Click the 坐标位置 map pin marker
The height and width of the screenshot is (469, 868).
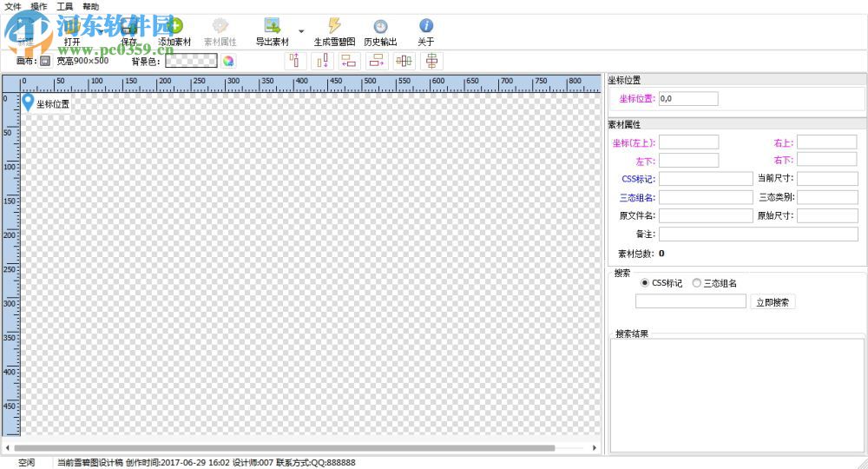coord(29,102)
